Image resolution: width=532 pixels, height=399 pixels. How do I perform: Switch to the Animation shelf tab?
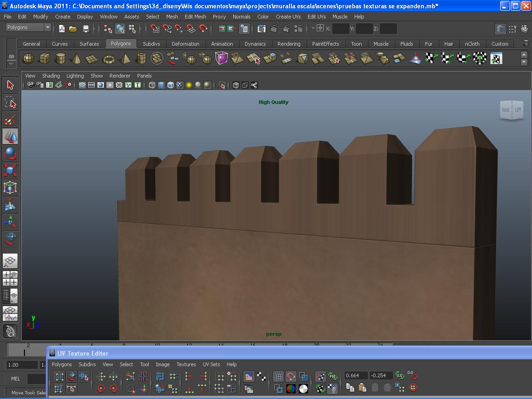(x=222, y=44)
